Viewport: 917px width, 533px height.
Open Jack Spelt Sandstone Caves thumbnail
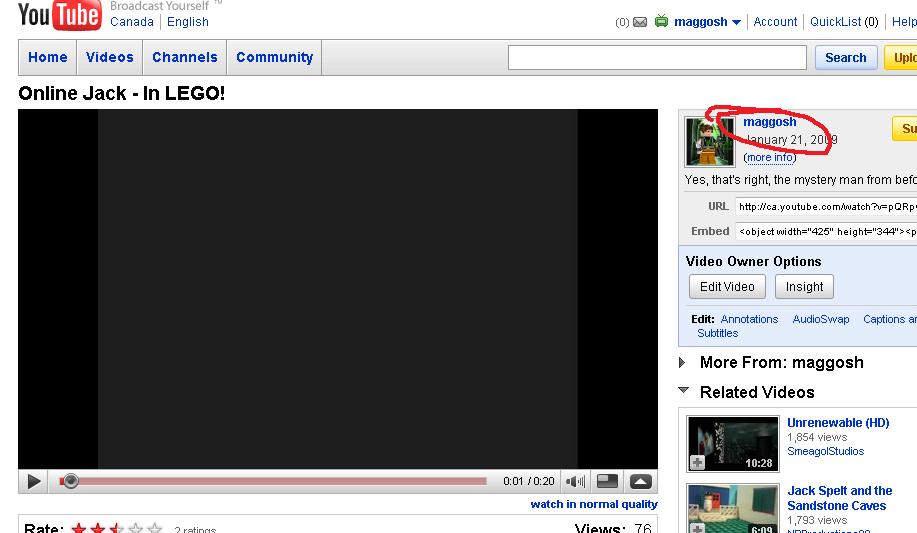click(733, 508)
